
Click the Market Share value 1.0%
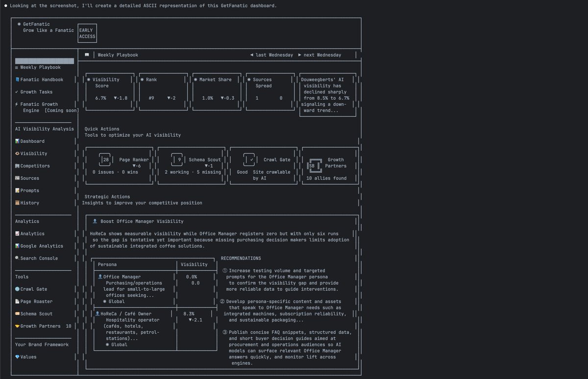click(x=207, y=98)
